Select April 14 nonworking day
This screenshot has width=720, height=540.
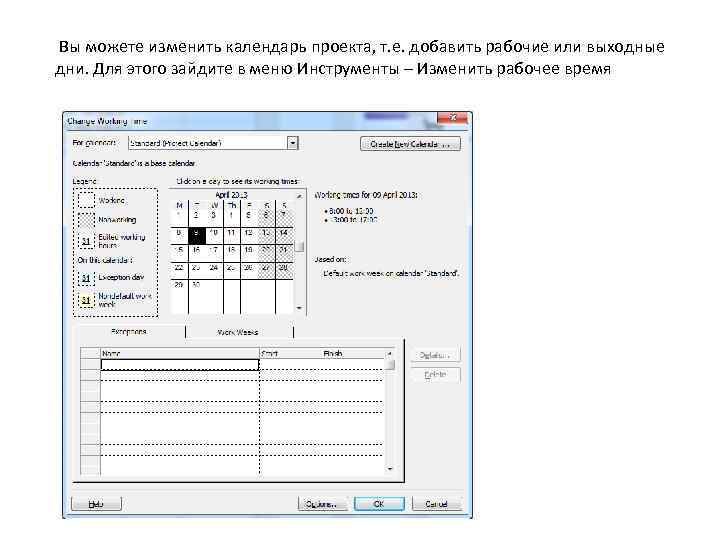(284, 236)
